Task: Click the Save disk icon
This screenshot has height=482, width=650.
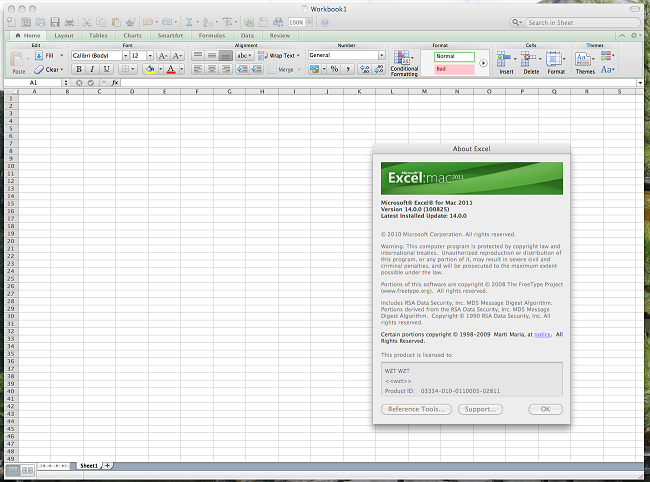Action: tap(55, 22)
